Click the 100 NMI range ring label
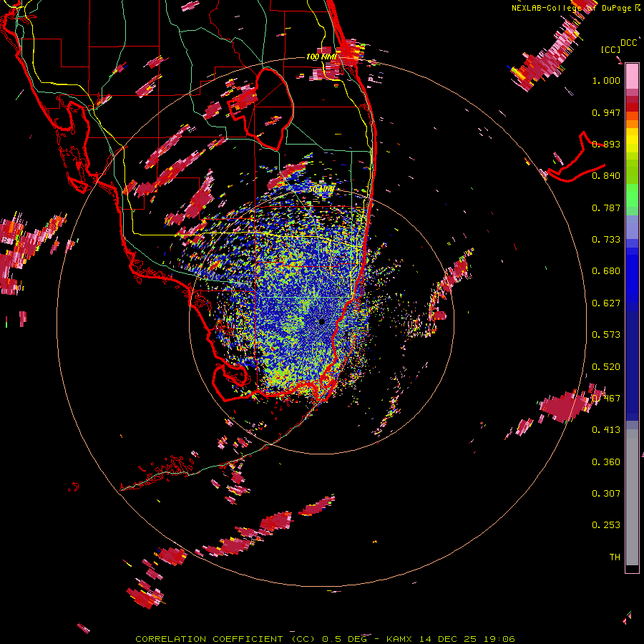This screenshot has height=644, width=644. click(321, 57)
